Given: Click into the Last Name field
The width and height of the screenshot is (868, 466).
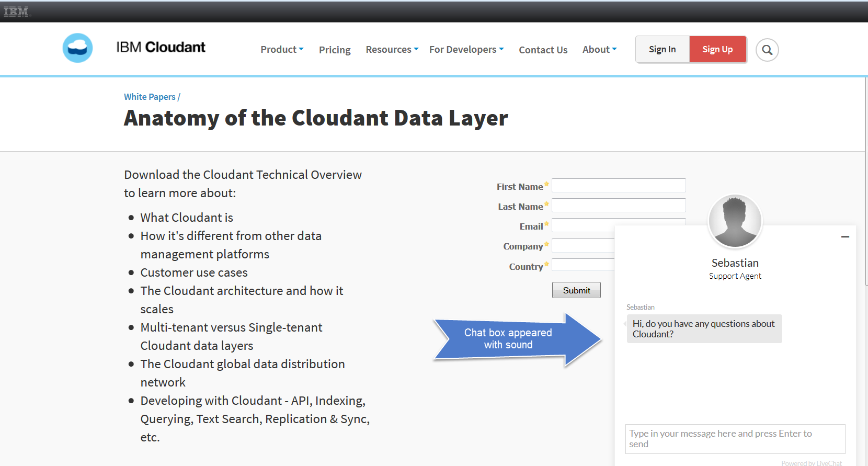Looking at the screenshot, I should [619, 206].
